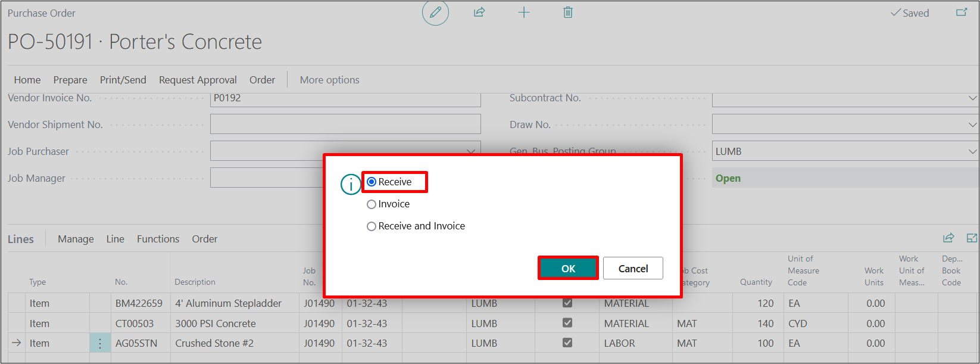The image size is (980, 364).
Task: Open row options for Crushed Stone #2
Action: tap(100, 343)
